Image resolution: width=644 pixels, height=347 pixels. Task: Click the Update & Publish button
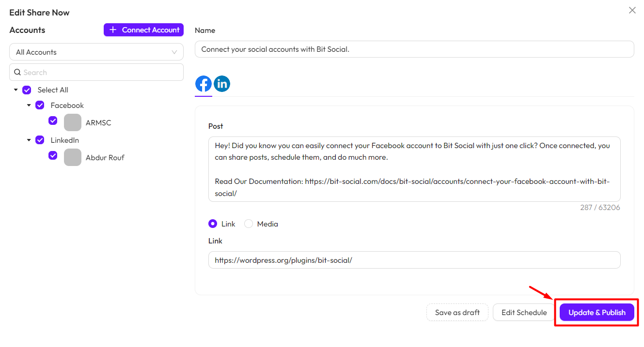point(597,312)
